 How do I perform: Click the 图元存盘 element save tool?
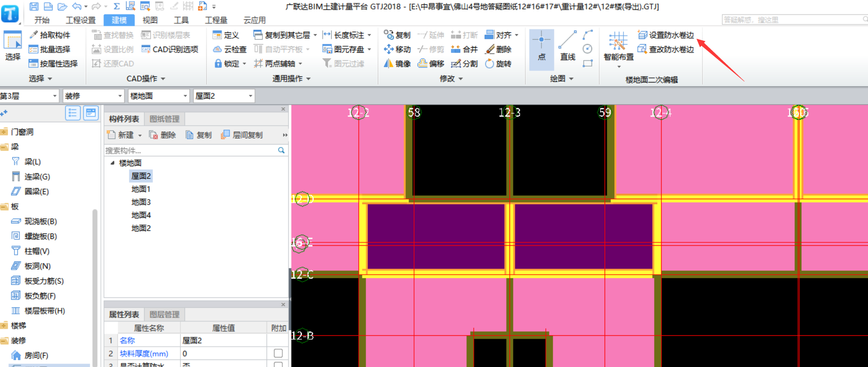(344, 49)
